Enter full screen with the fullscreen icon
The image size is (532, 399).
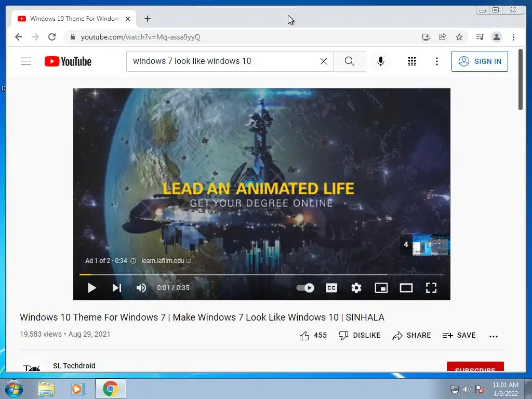point(431,288)
